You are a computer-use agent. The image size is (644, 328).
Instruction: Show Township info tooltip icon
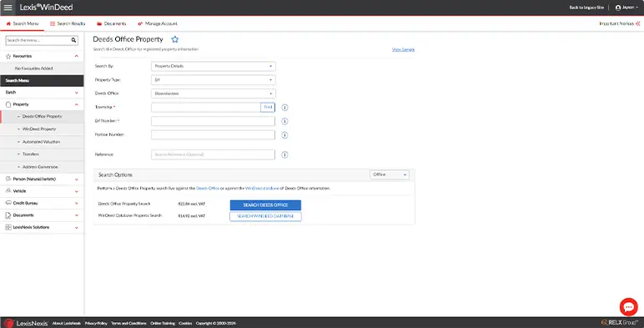point(284,108)
